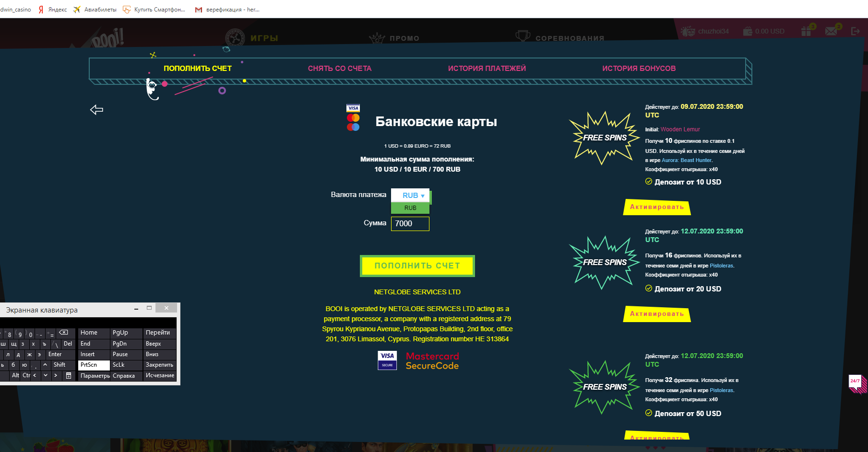Switch to the Снять со счета tab
This screenshot has width=868, height=452.
(x=340, y=69)
